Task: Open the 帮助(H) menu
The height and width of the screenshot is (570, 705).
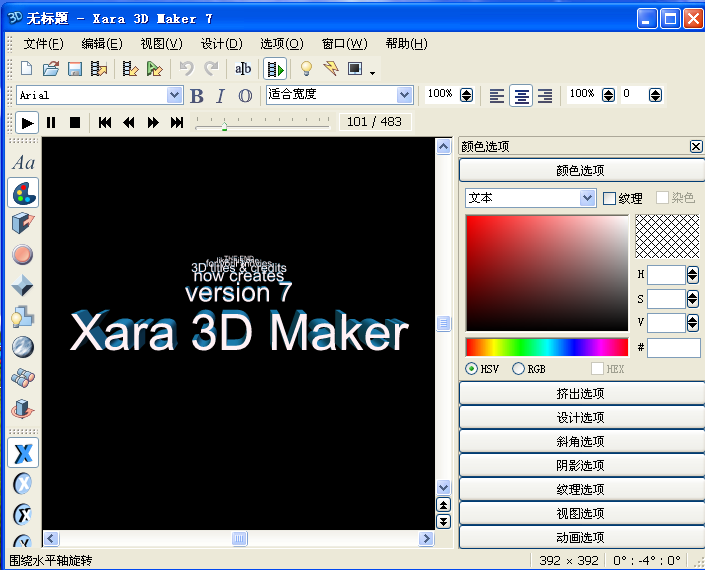Action: (406, 44)
